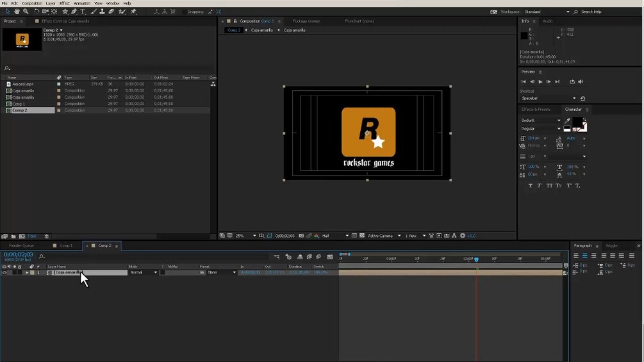Pick a color with Character eyedropper
Viewport: 644px width, 362px height.
click(567, 120)
